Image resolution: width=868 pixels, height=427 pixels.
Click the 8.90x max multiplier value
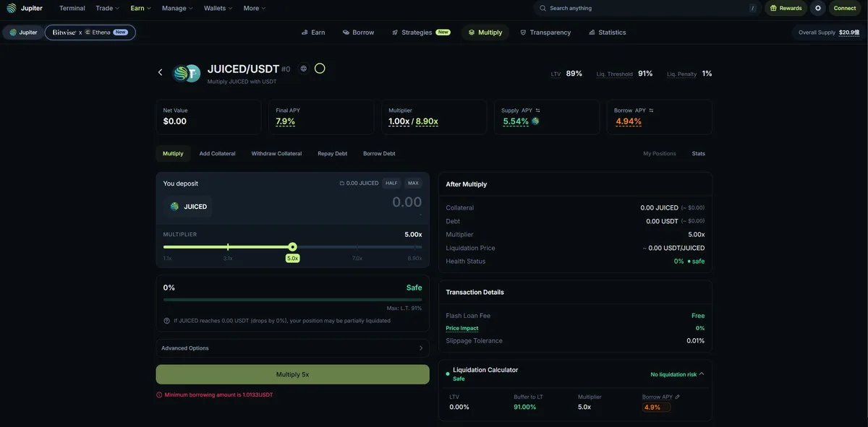tap(427, 121)
